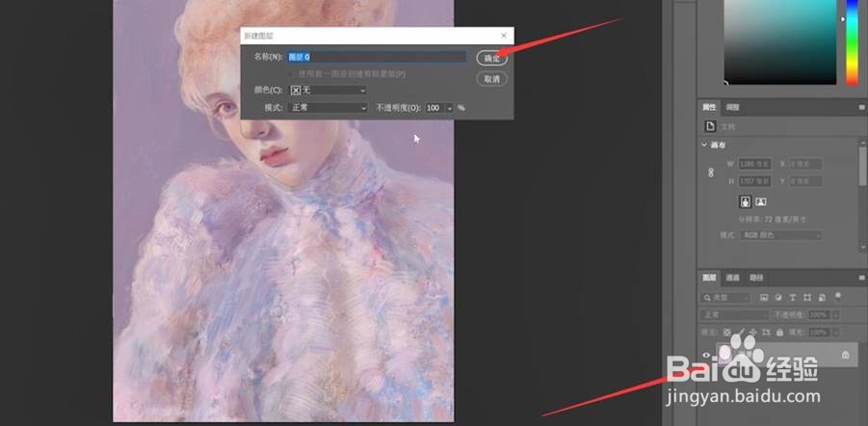Toggle the layer filtering on/off switch
868x426 pixels.
[x=838, y=296]
